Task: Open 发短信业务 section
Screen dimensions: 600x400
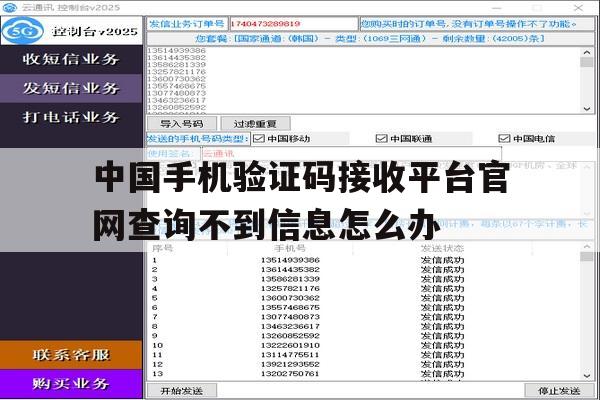Action: tap(71, 88)
